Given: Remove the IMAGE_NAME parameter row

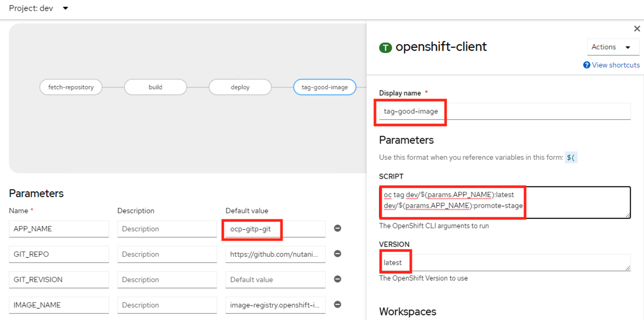Looking at the screenshot, I should [338, 305].
